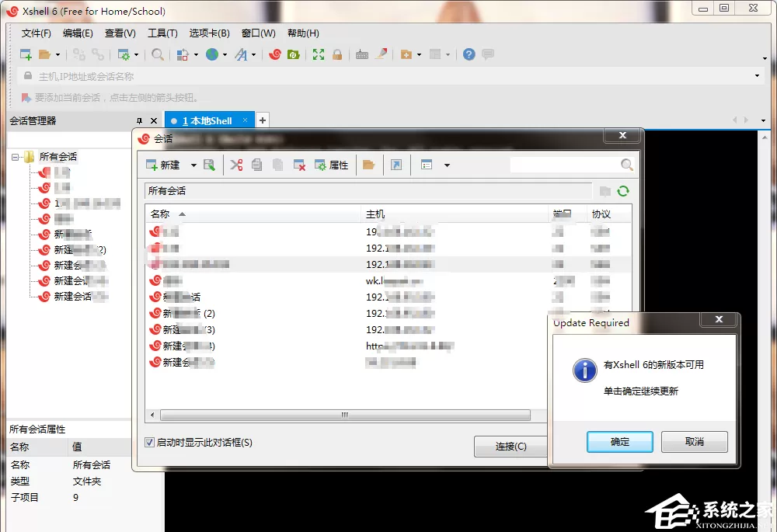The height and width of the screenshot is (532, 777).
Task: Open the view mode dropdown arrow in dialog
Action: pos(447,165)
